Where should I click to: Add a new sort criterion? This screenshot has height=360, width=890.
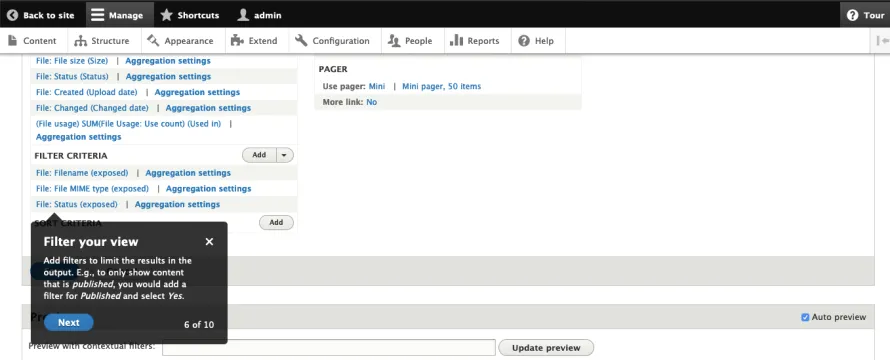click(276, 223)
